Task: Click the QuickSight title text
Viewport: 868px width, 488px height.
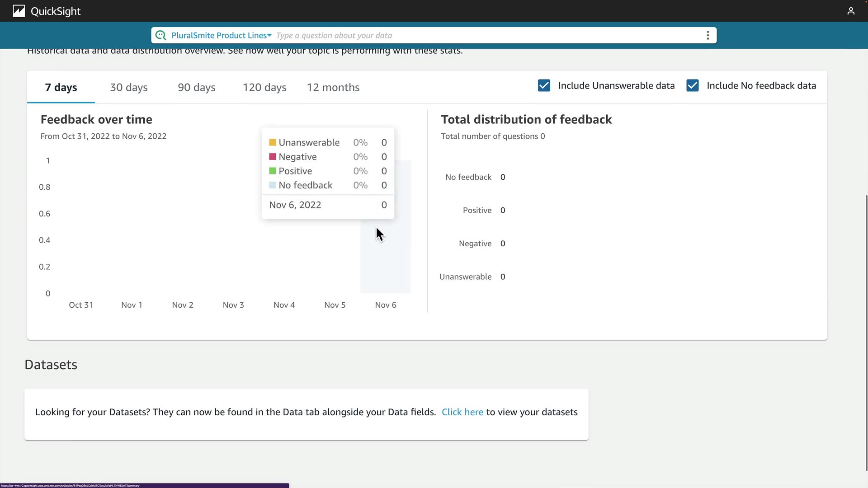Action: coord(56,11)
